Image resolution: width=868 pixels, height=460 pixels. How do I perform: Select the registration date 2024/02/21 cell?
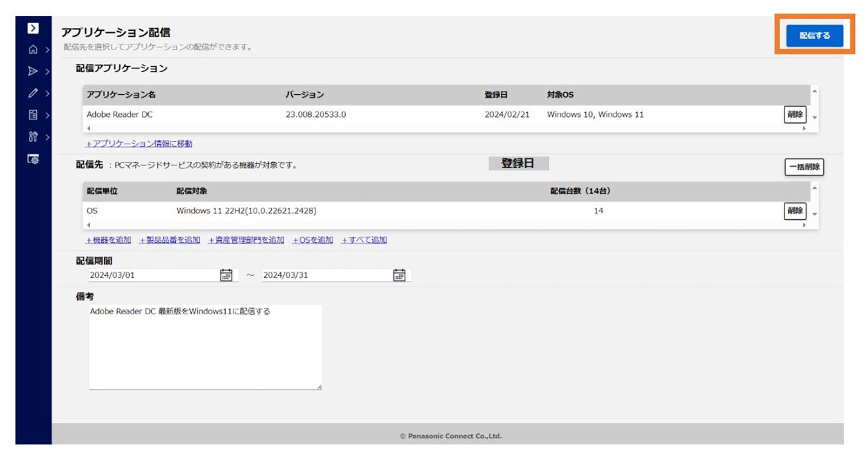click(x=507, y=114)
